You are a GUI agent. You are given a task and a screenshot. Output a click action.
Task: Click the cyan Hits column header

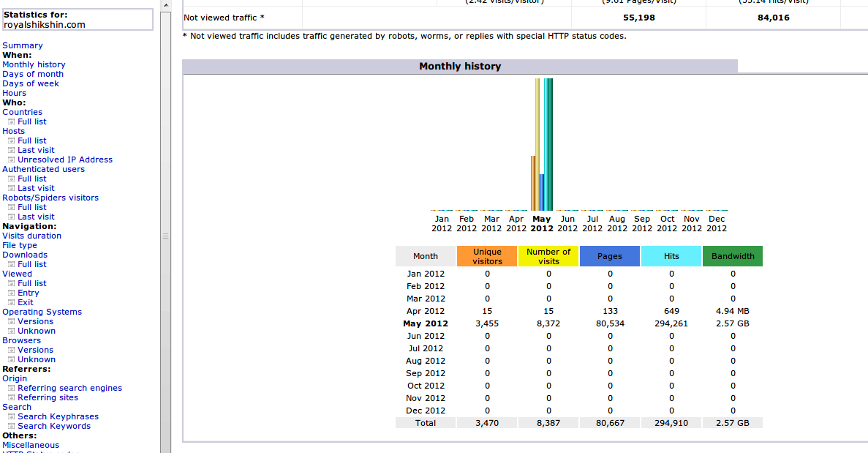671,256
